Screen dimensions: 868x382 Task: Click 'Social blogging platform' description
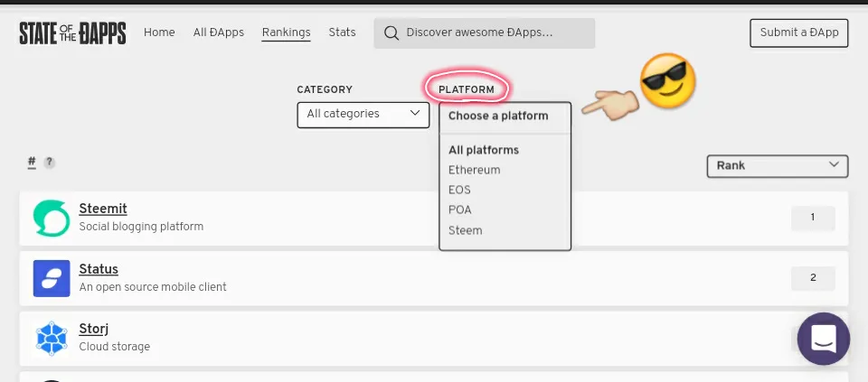tap(141, 227)
